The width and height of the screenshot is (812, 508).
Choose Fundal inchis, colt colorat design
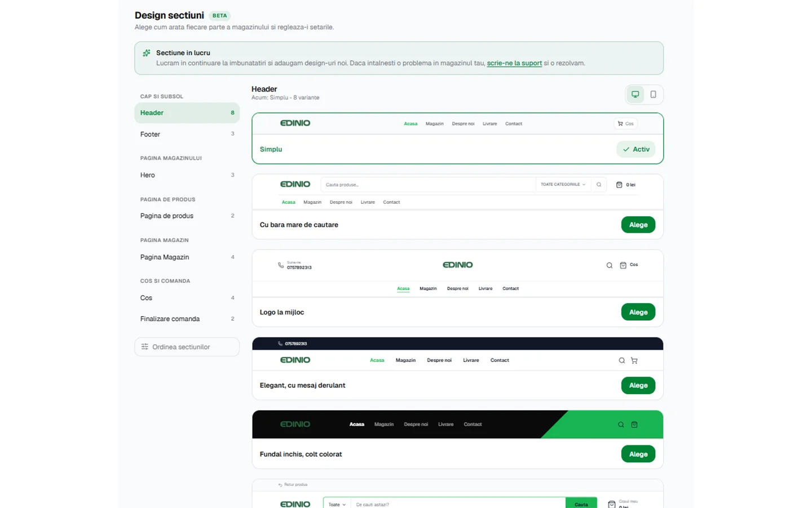click(x=638, y=454)
